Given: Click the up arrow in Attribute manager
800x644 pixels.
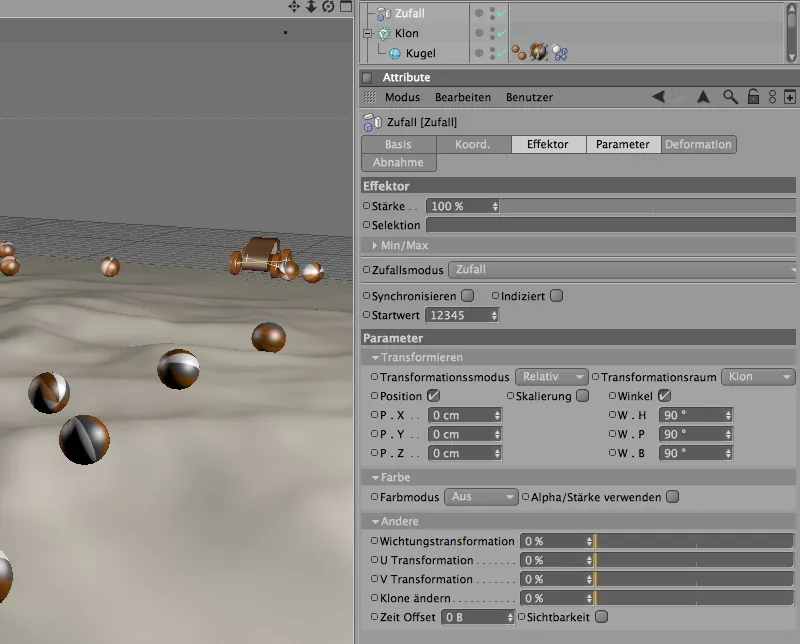Looking at the screenshot, I should (703, 97).
